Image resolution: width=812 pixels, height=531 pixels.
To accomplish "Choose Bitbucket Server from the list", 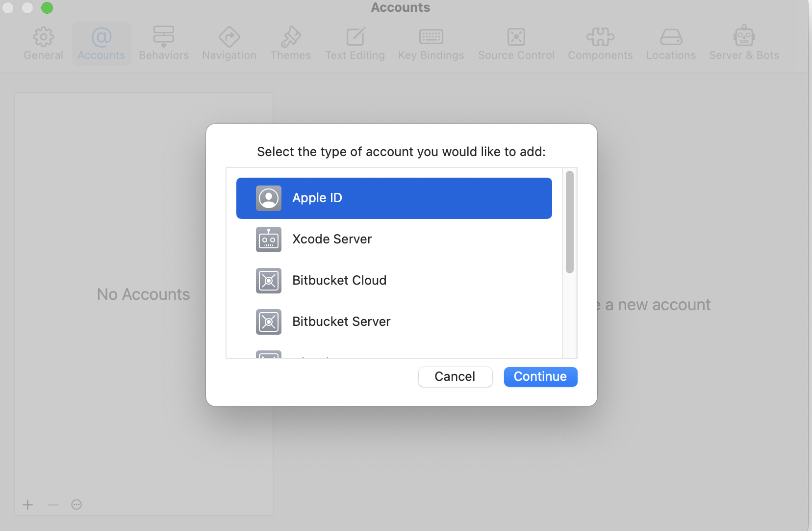I will [x=394, y=322].
